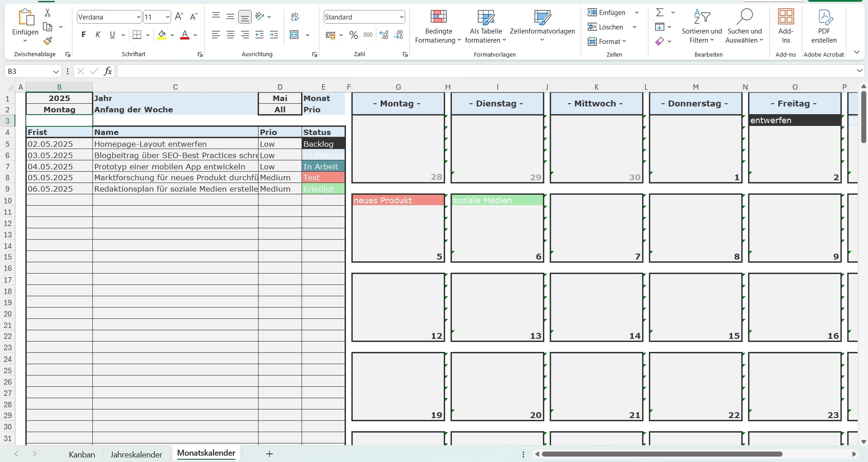This screenshot has width=868, height=462.
Task: Select the Monatskalender sheet tab
Action: pyautogui.click(x=206, y=453)
